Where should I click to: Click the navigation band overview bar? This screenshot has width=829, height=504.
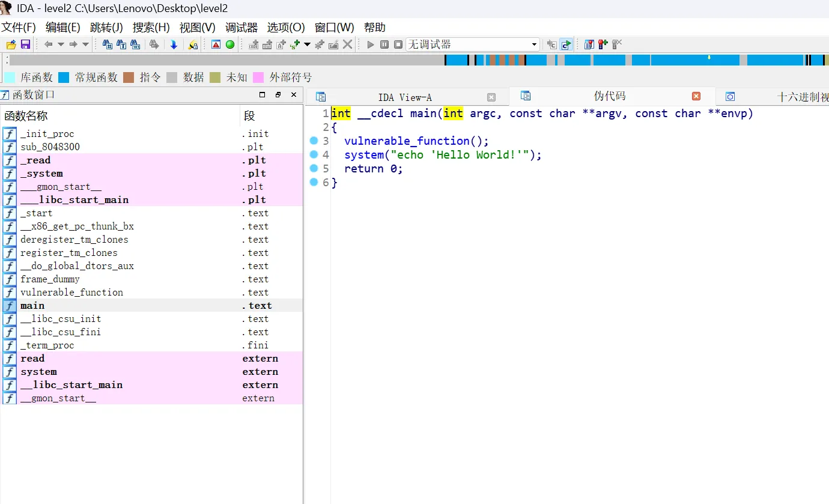tap(419, 60)
